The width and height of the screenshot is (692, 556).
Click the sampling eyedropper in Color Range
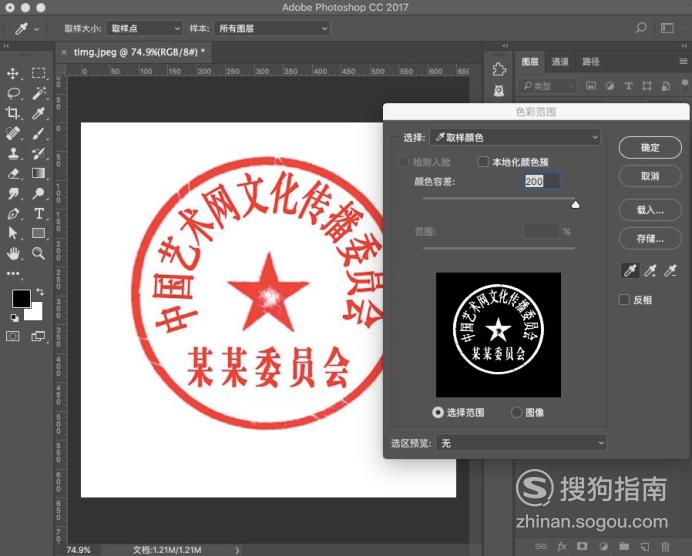click(x=630, y=270)
